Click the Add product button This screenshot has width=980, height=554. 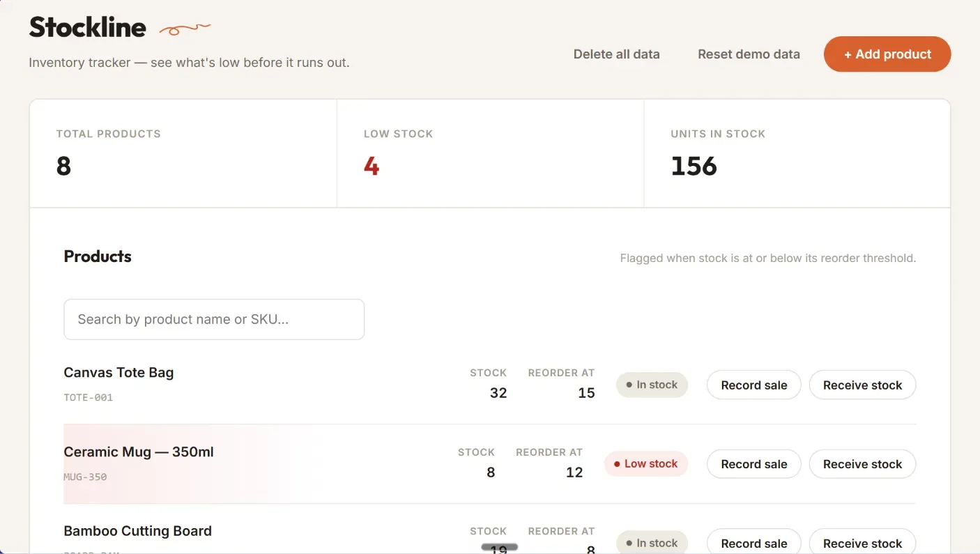coord(887,54)
